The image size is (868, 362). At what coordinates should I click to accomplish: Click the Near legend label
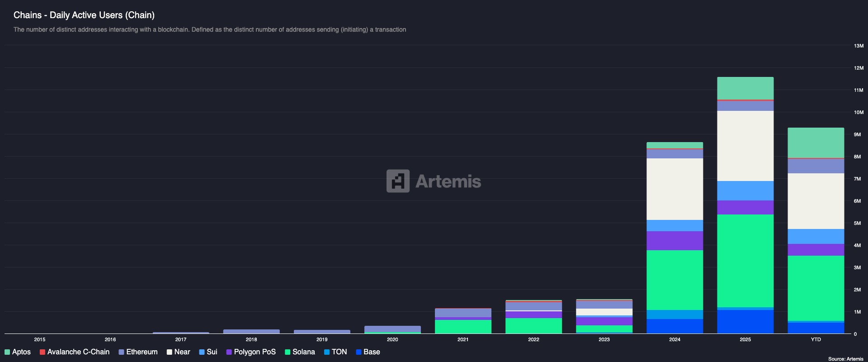pos(182,352)
